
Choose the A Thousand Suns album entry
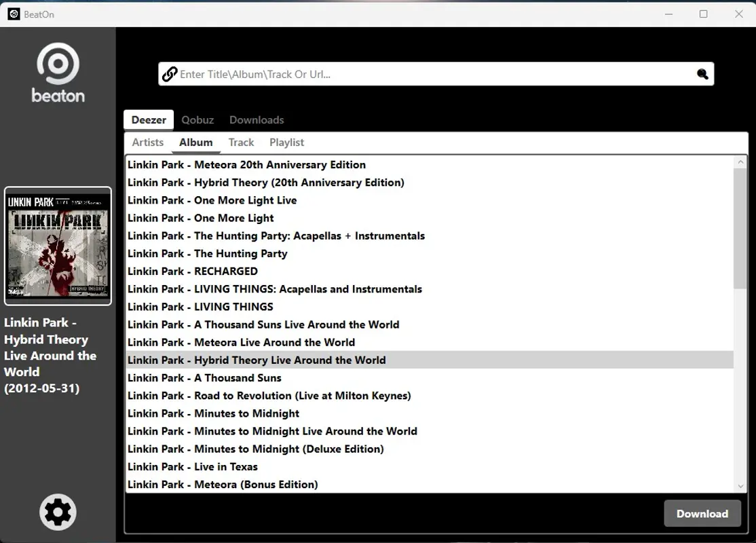[x=204, y=377]
